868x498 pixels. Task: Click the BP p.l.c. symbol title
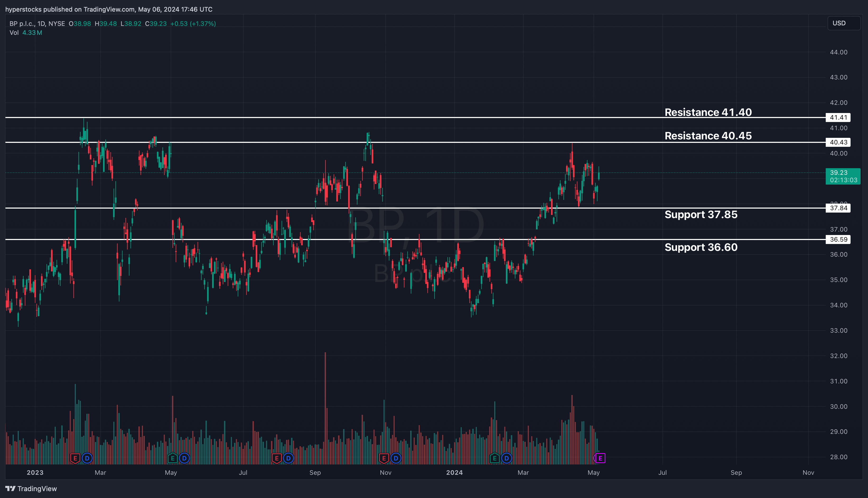pyautogui.click(x=22, y=24)
